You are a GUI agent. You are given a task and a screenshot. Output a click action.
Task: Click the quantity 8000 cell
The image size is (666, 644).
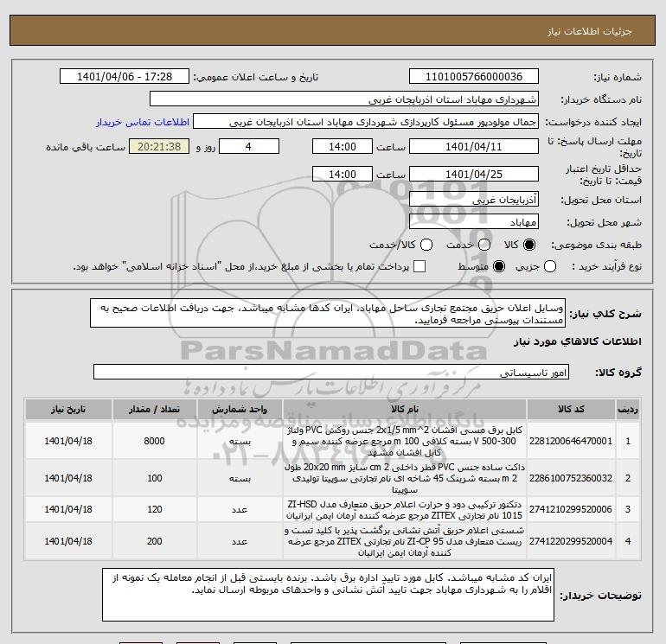coord(154,441)
